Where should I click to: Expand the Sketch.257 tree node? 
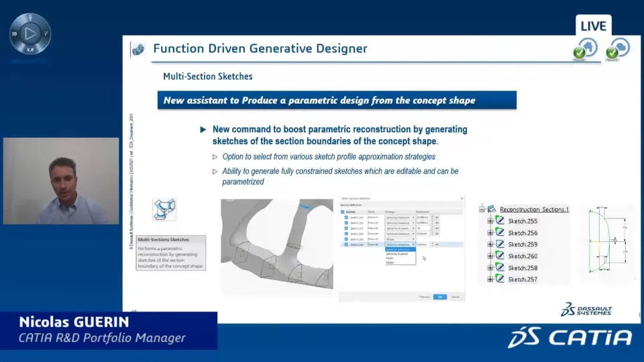[x=490, y=279]
